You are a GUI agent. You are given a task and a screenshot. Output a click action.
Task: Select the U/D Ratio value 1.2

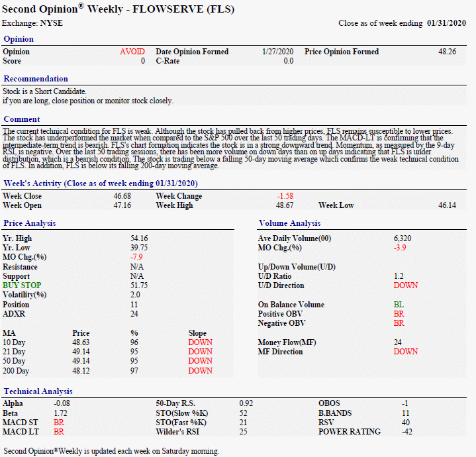click(x=399, y=276)
